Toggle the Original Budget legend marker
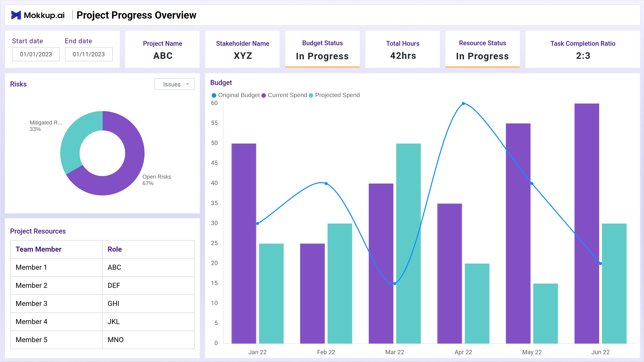Viewport: 644px width, 362px height. coord(214,96)
